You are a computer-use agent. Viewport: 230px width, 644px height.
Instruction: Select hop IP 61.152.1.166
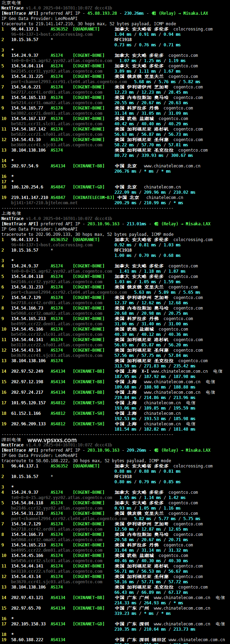(26, 413)
